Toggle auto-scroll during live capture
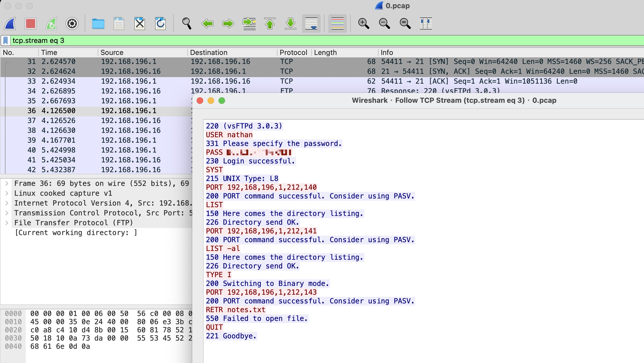The width and height of the screenshot is (644, 363). tap(311, 24)
